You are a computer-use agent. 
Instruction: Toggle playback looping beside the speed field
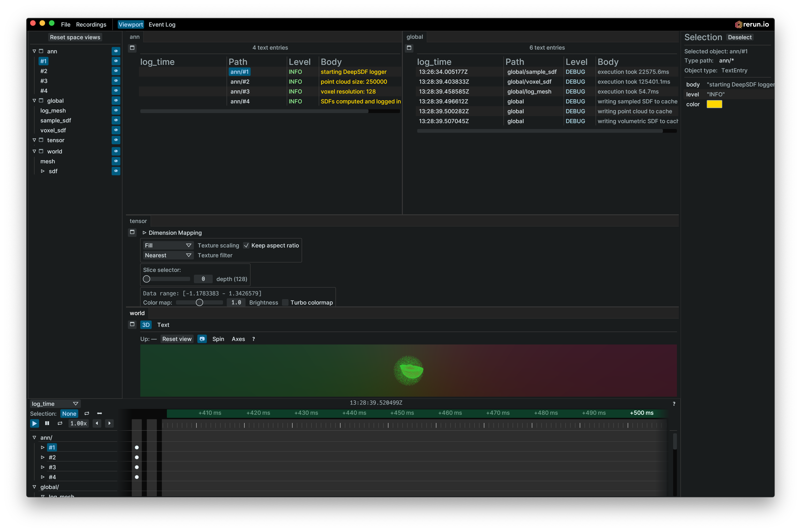coord(60,423)
